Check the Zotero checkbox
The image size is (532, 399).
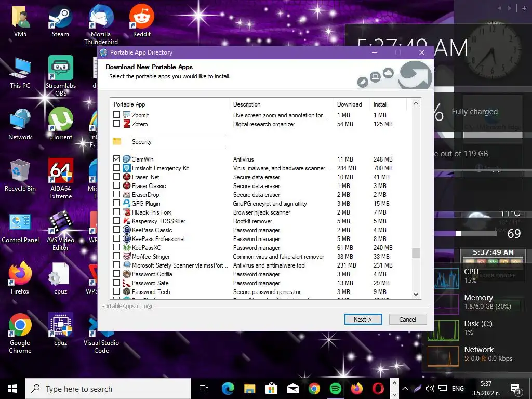tap(117, 124)
